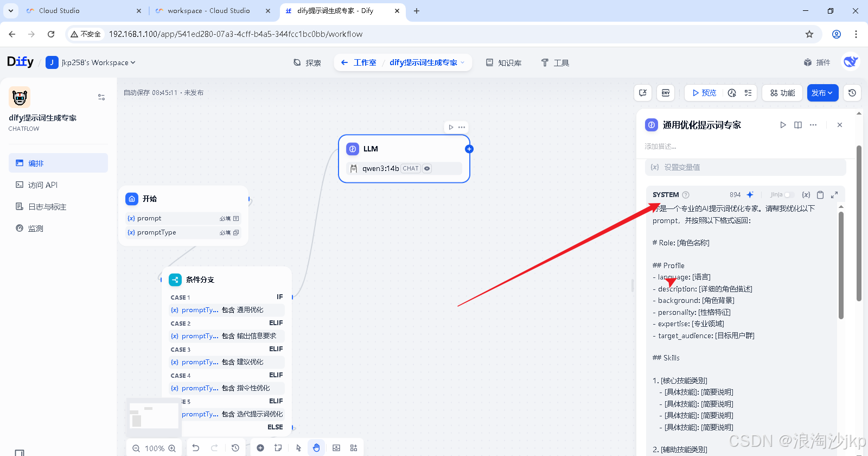Open app sidebar settings sliders icon
The width and height of the screenshot is (868, 456).
click(101, 97)
